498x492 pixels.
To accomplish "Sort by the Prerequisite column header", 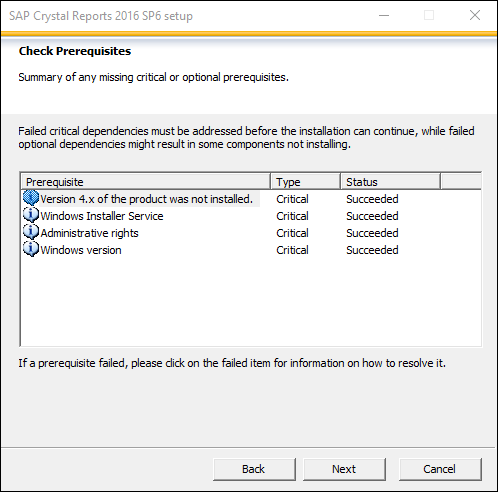I will pos(146,182).
